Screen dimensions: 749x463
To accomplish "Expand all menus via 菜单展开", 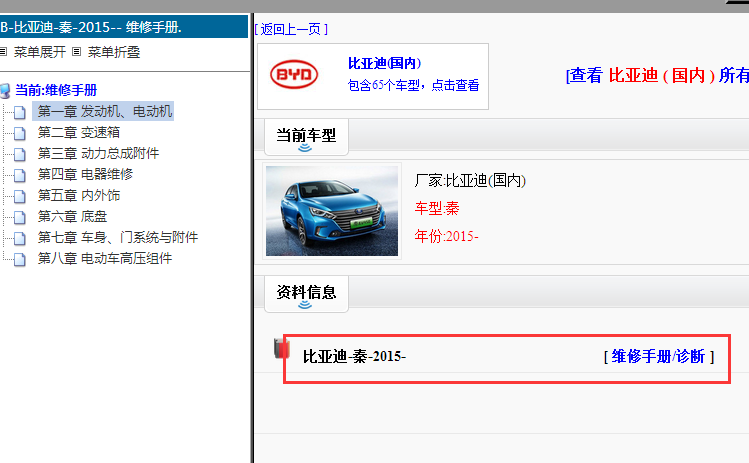I will [40, 52].
